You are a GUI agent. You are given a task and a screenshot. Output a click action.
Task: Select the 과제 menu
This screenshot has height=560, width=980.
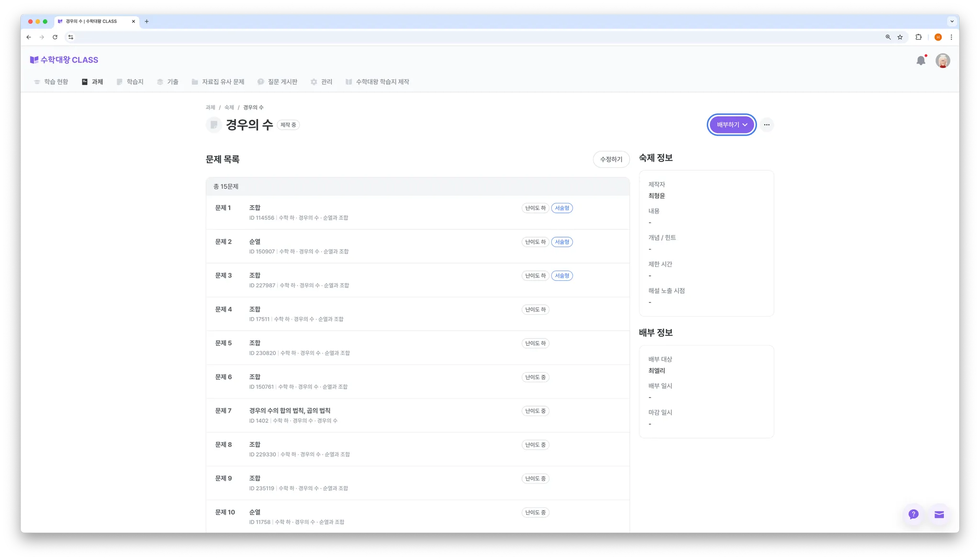tap(92, 82)
